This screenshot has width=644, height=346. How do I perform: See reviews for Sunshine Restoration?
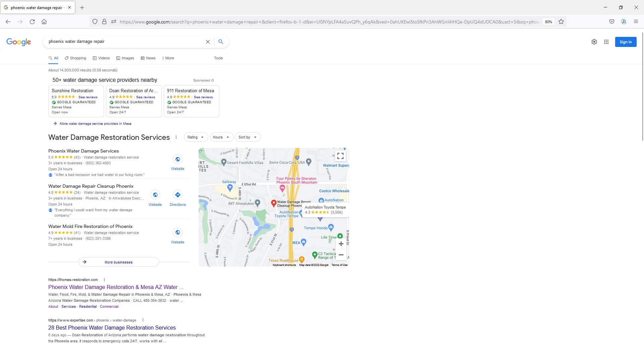click(x=88, y=97)
